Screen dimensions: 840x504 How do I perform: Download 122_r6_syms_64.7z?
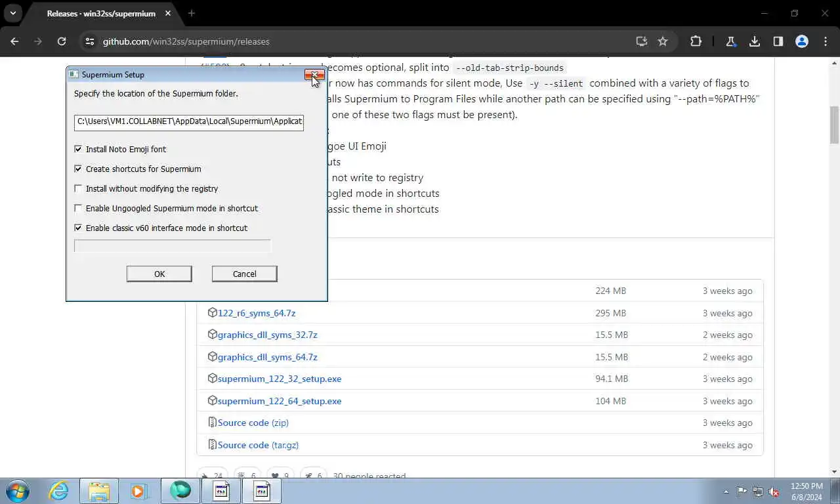257,313
